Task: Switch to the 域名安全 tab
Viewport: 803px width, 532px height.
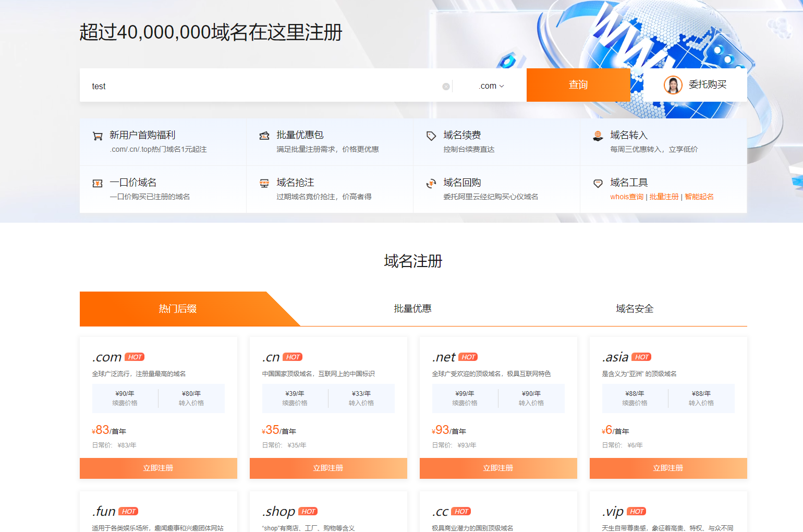Action: 635,309
